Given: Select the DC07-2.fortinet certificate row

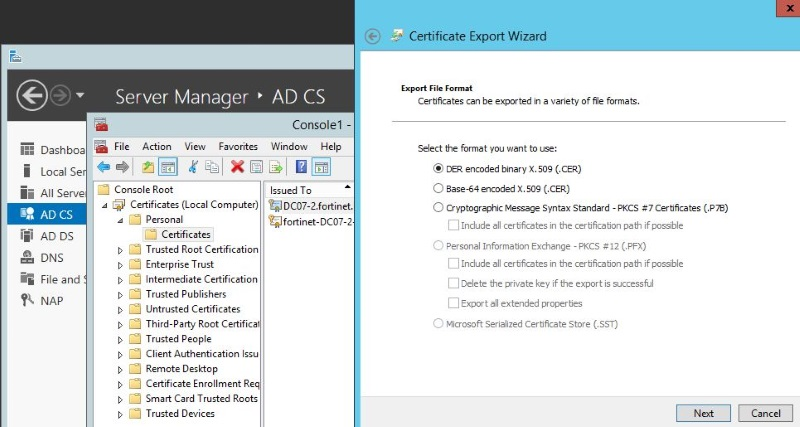Looking at the screenshot, I should (x=311, y=206).
